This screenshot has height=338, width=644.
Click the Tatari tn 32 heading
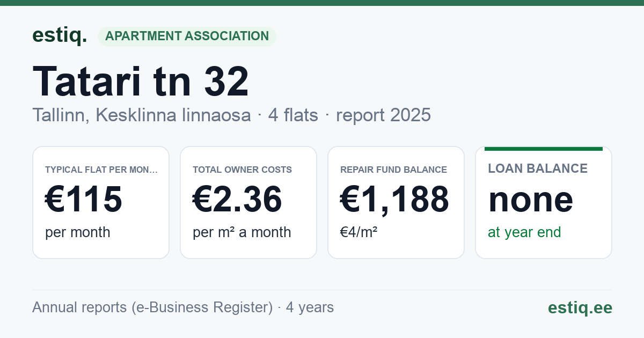click(141, 81)
